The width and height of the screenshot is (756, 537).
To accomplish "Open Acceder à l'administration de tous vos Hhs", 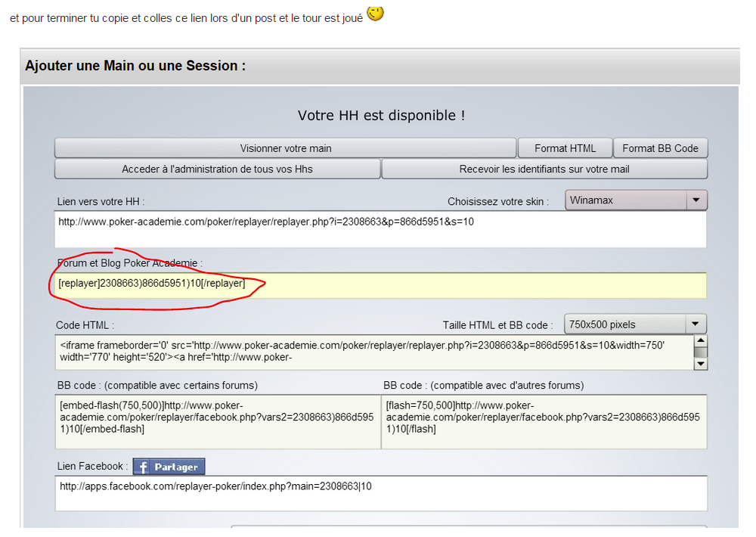I will tap(218, 169).
